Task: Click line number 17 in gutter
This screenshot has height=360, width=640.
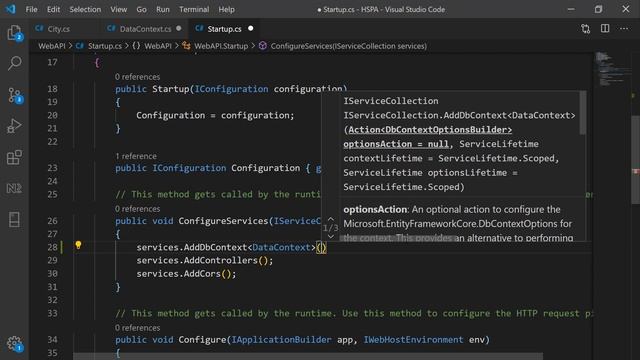Action: pos(52,62)
